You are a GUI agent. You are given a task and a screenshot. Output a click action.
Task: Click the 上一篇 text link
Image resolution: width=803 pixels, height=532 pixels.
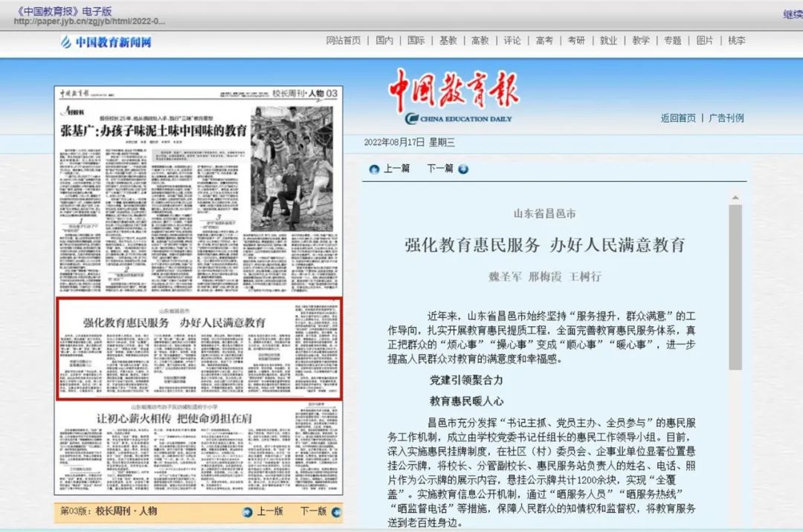click(396, 169)
